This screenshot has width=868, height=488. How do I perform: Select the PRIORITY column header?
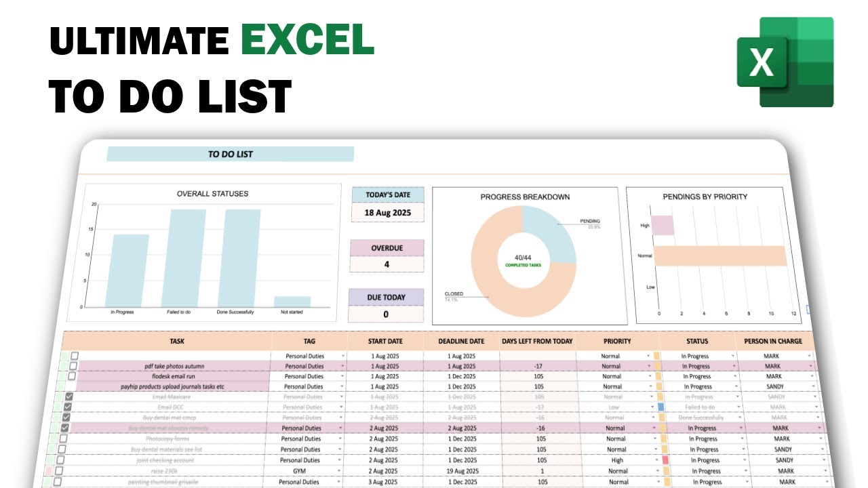coord(617,341)
